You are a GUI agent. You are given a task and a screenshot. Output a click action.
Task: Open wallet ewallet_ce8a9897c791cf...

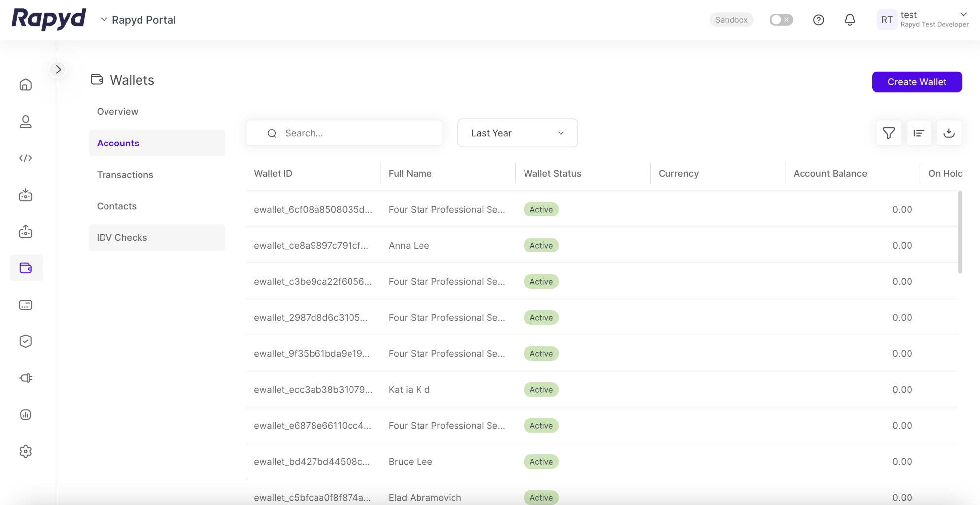coord(311,246)
